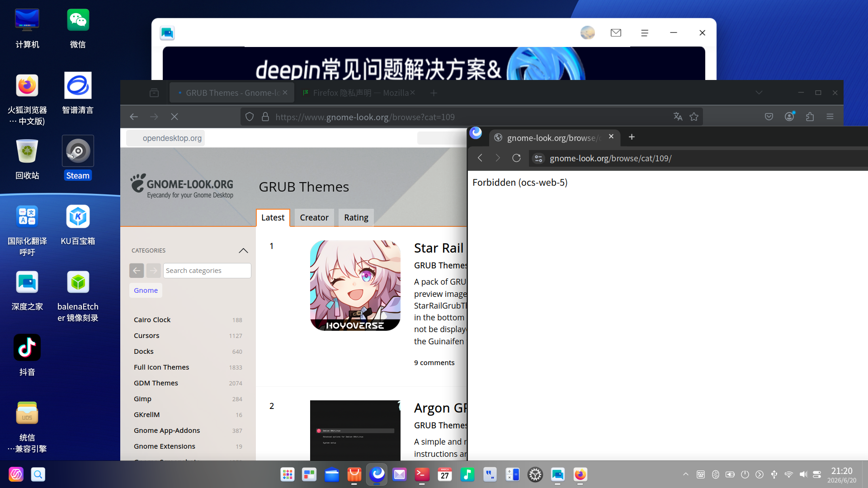The image size is (868, 488).
Task: Open new tab in deepin browser
Action: pyautogui.click(x=632, y=137)
